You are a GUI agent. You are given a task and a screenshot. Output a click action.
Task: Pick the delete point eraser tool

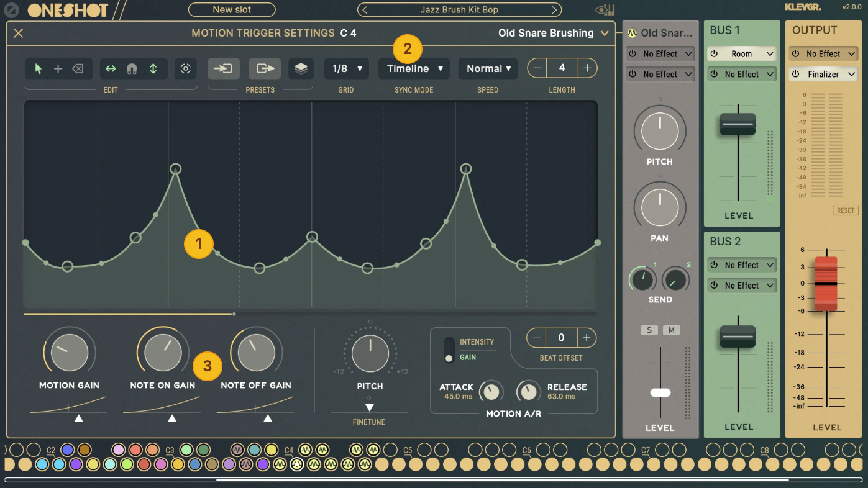pos(78,69)
